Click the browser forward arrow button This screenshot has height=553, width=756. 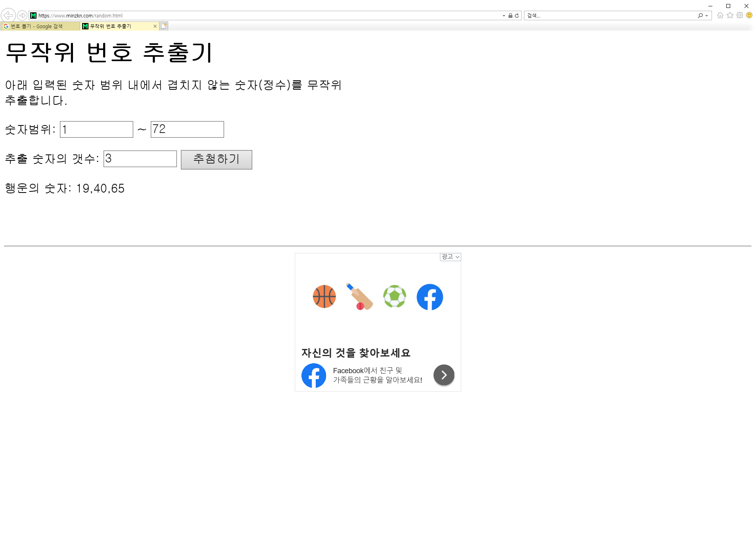(22, 15)
